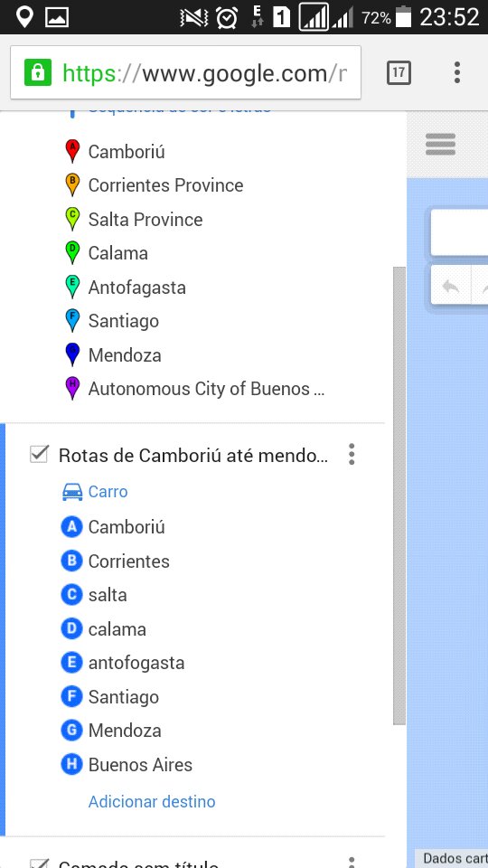This screenshot has height=868, width=488.
Task: Click the green Calama marker pin
Action: (x=72, y=253)
